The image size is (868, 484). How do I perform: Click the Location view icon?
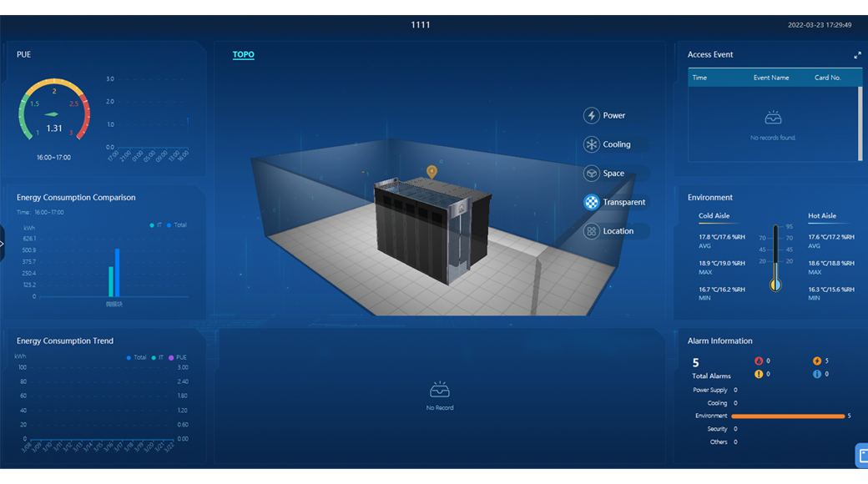(x=592, y=231)
